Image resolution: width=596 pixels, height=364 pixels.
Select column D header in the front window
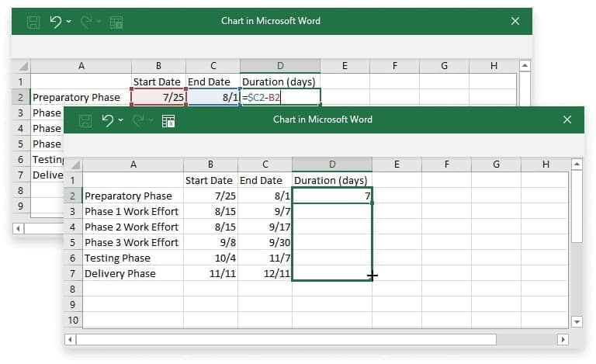[x=332, y=165]
